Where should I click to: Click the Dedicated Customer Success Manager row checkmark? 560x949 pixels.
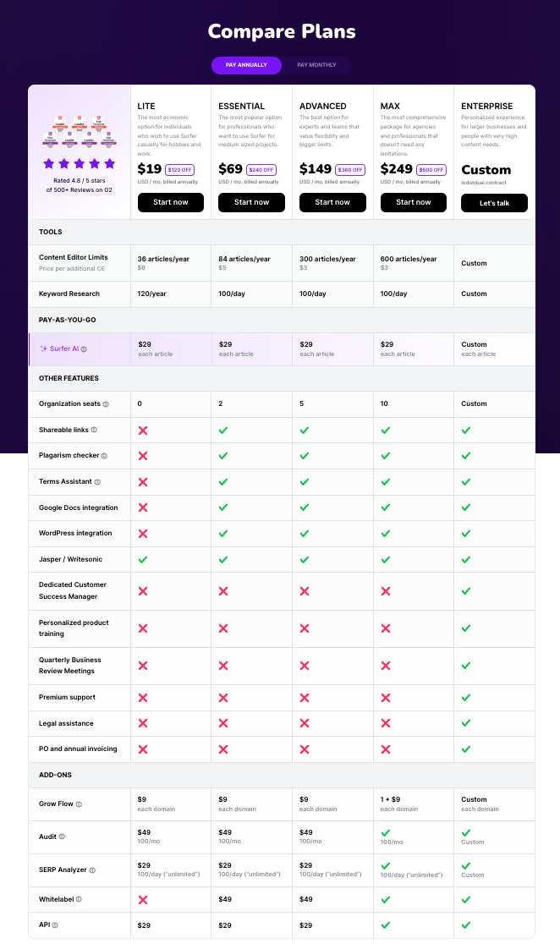point(465,590)
